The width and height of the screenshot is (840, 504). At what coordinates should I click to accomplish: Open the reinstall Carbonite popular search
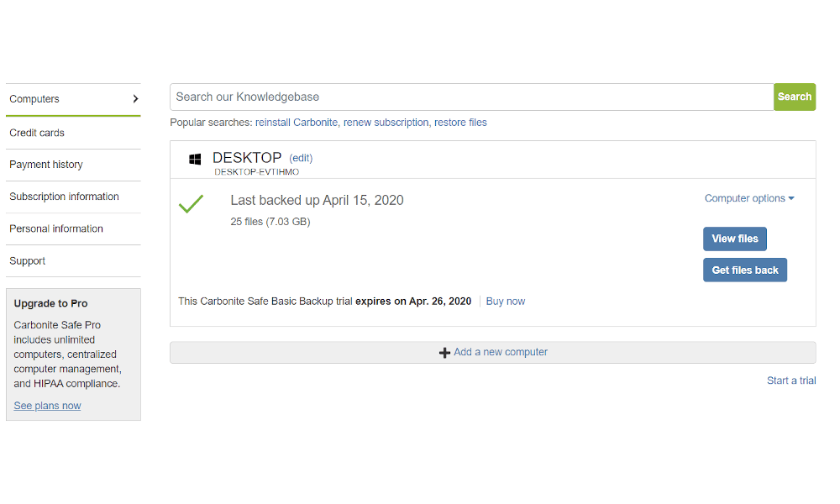297,123
